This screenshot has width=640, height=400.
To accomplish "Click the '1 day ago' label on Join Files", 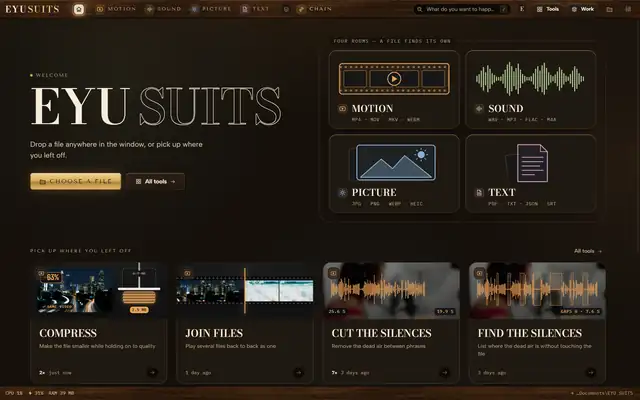I will pyautogui.click(x=198, y=373).
